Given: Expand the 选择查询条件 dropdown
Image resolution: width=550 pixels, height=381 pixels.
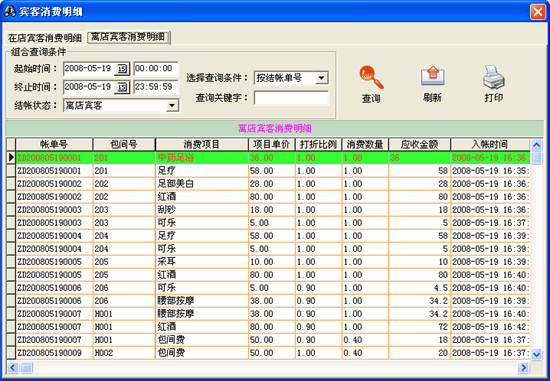Looking at the screenshot, I should [321, 78].
